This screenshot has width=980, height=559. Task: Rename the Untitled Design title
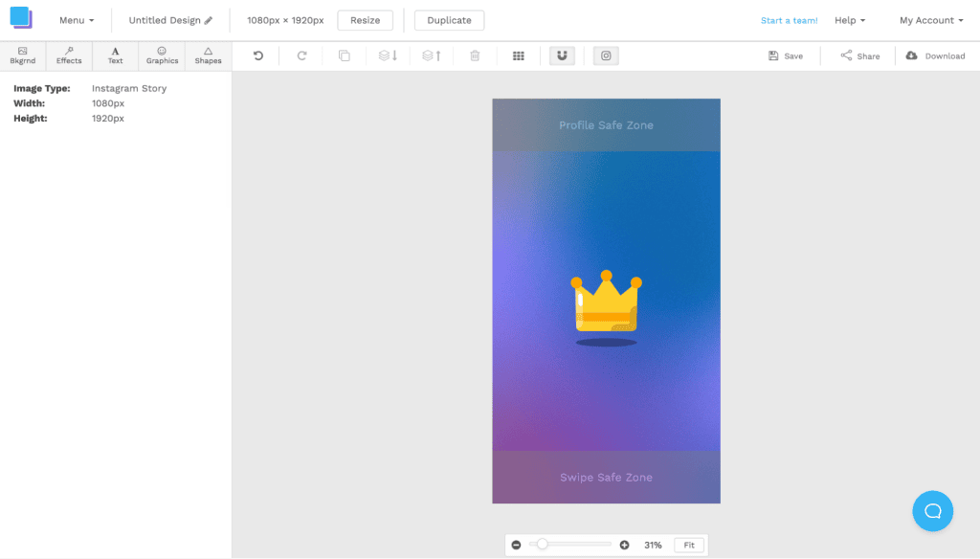pyautogui.click(x=165, y=20)
